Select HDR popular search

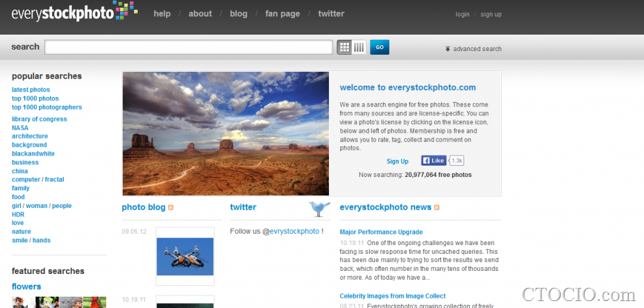click(18, 215)
